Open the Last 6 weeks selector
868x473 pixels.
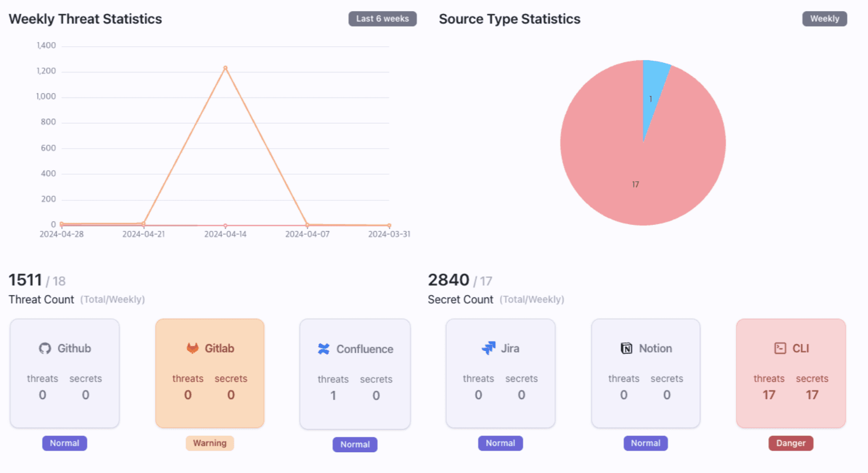pos(382,19)
